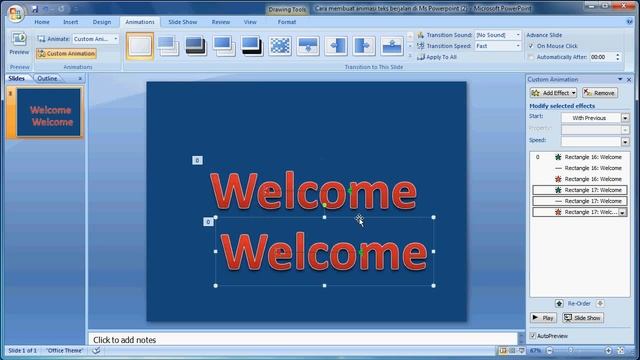Viewport: 640px width, 360px height.
Task: Select Rectangle 17: Welcome entrance effect
Action: [580, 190]
